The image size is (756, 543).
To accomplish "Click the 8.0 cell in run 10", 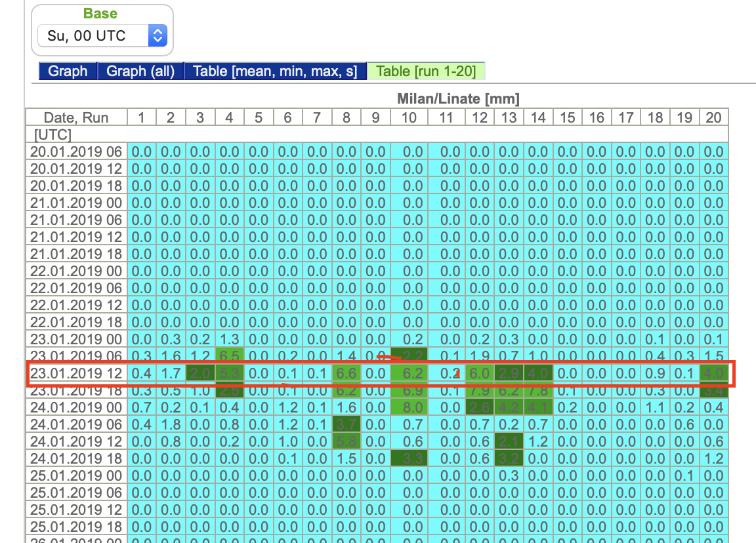I will tap(409, 408).
